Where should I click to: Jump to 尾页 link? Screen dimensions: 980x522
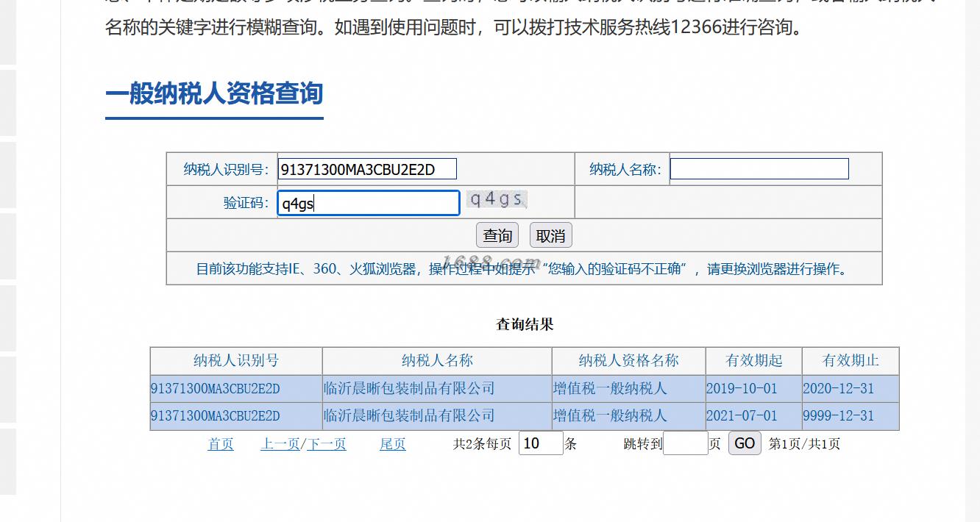pos(393,444)
